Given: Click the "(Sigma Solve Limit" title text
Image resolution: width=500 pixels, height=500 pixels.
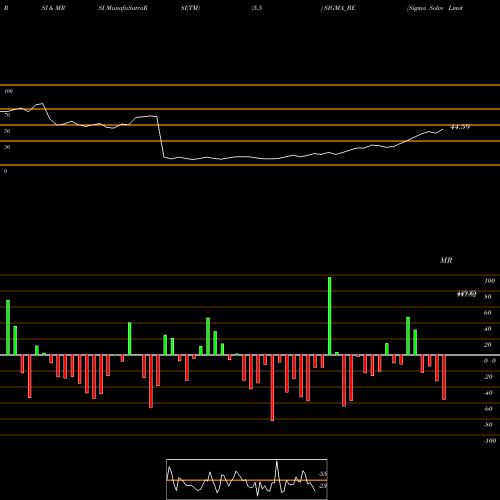Looking at the screenshot, I should coord(435,8).
